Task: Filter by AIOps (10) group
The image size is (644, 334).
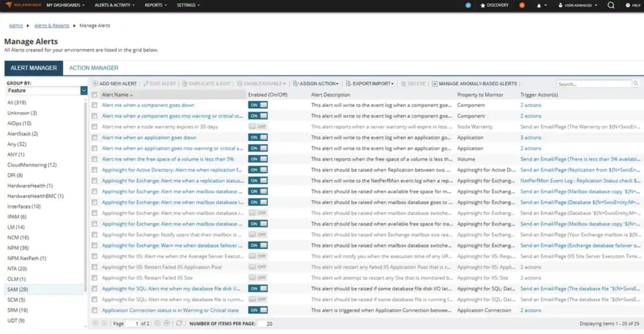Action: click(x=19, y=123)
